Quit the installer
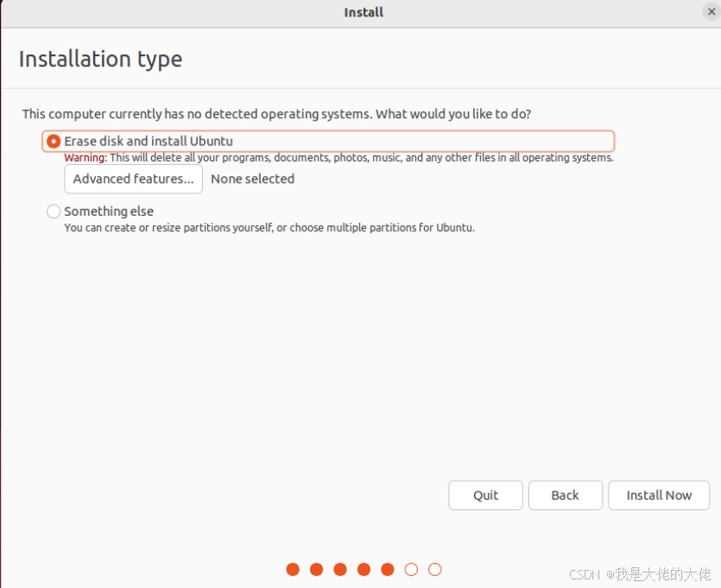 (x=485, y=495)
